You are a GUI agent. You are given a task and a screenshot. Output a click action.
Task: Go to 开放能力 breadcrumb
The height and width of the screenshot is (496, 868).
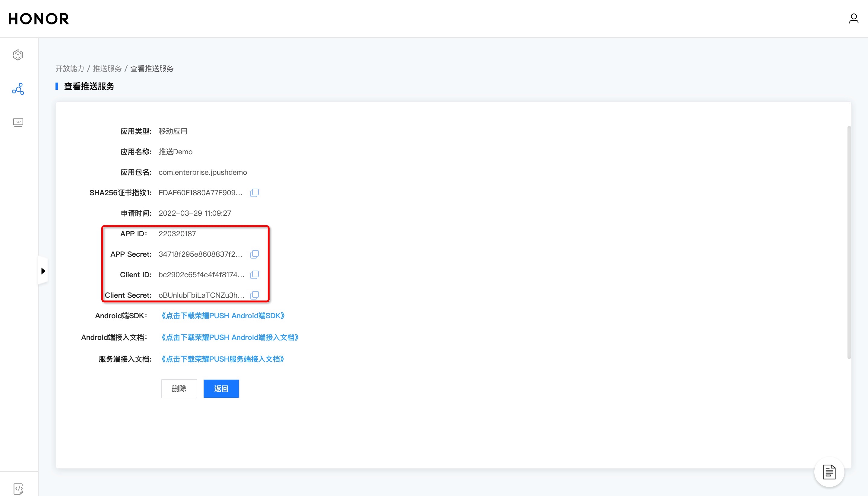(70, 68)
